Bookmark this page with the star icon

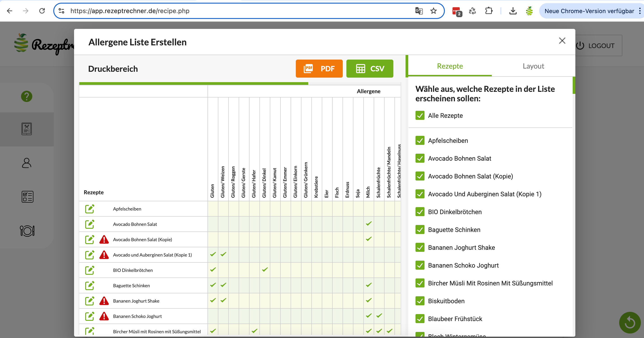(433, 11)
